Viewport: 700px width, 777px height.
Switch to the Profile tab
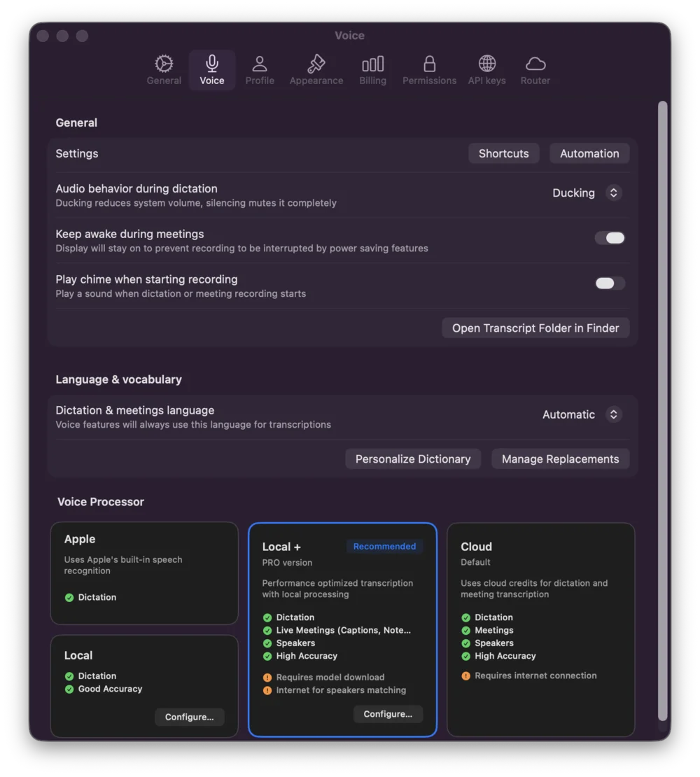[x=260, y=69]
